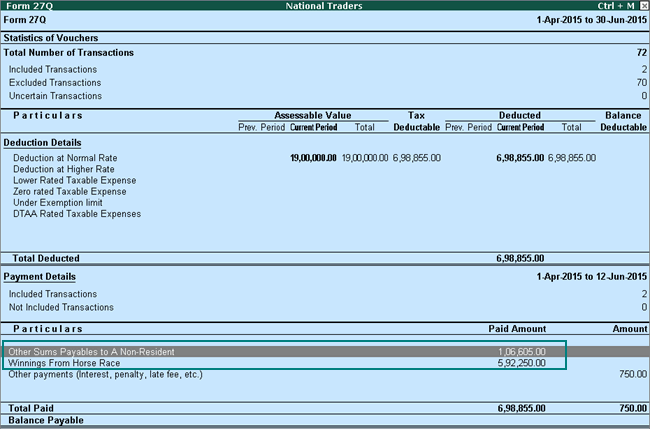Select Winnings From Horse Race row
The height and width of the screenshot is (429, 650).
[x=325, y=363]
